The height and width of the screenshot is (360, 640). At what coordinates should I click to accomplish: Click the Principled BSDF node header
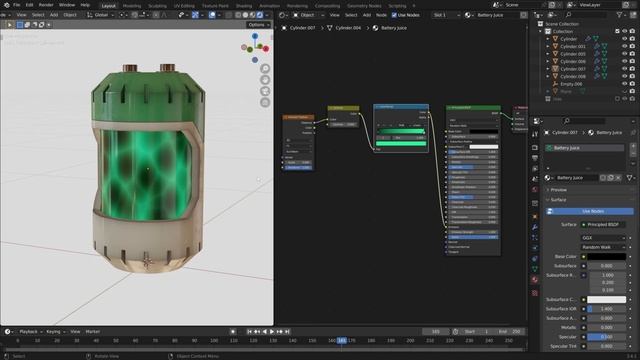coord(473,108)
